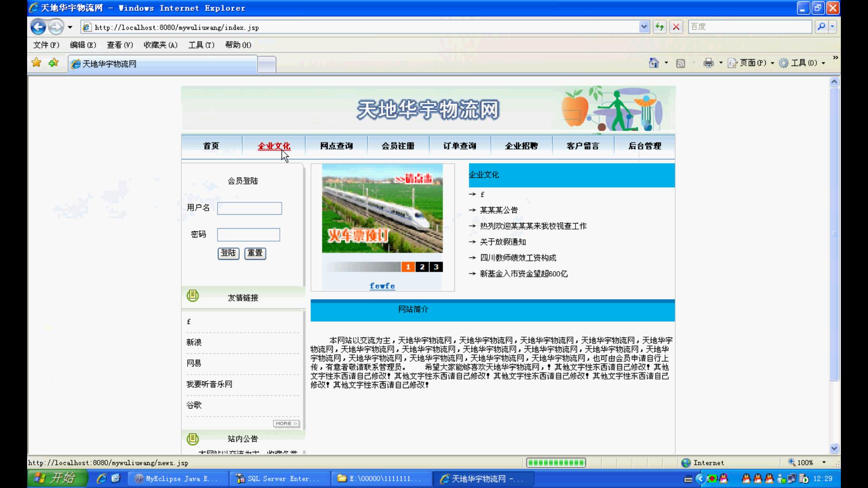868x488 pixels.
Task: Open the 帮助(H) menu
Action: [x=238, y=45]
